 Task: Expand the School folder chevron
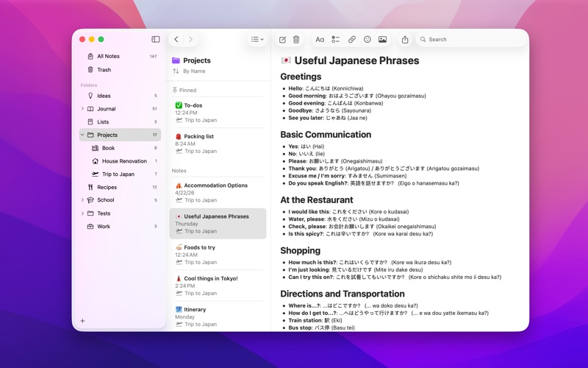(82, 200)
